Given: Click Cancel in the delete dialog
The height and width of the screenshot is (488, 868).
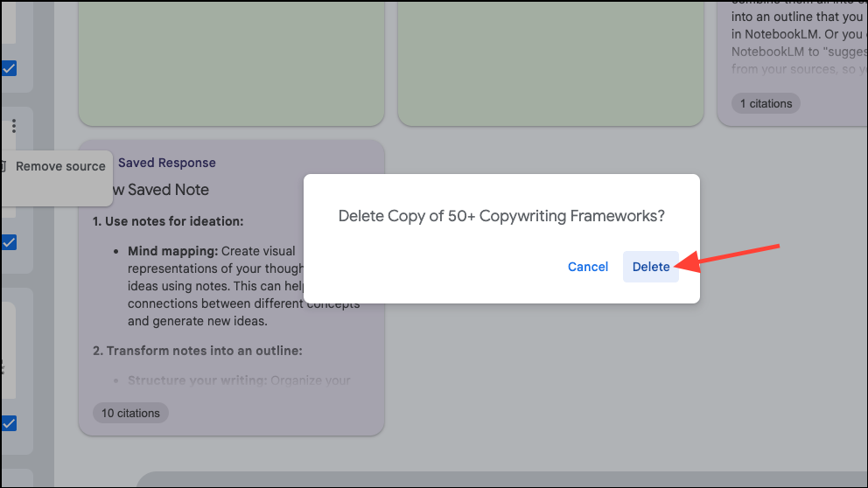Looking at the screenshot, I should pos(587,267).
